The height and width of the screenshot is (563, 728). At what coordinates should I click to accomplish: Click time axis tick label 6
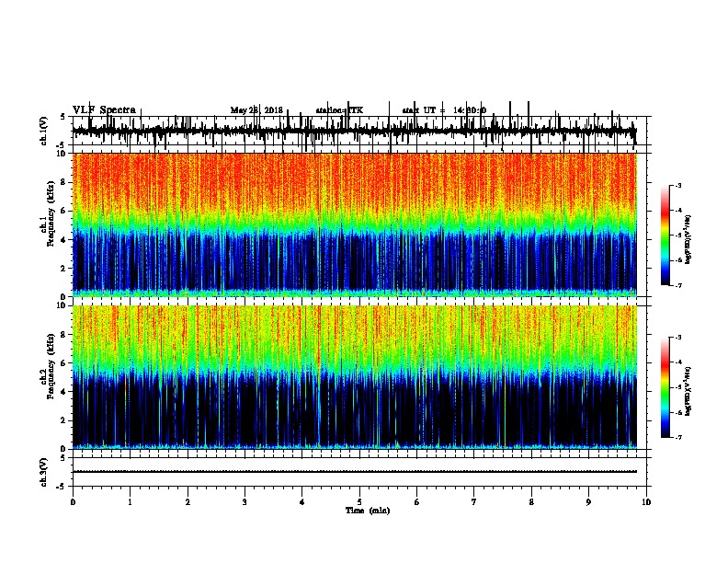click(x=416, y=502)
